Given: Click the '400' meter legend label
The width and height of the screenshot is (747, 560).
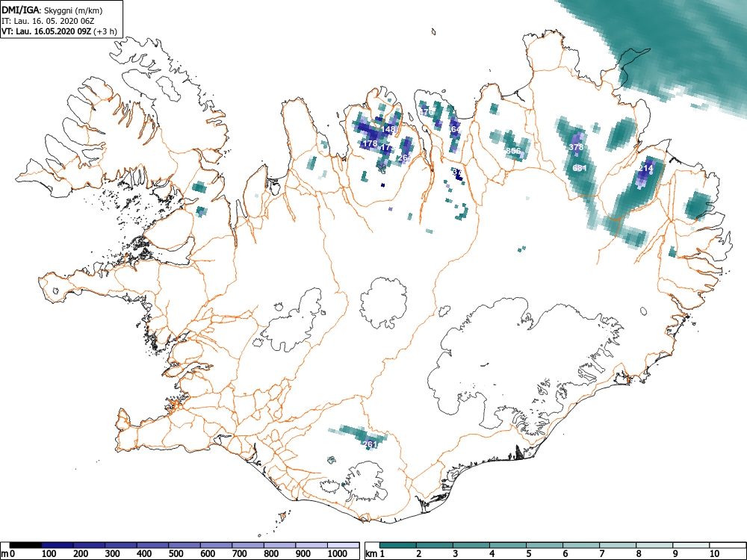Looking at the screenshot, I should pos(144,554).
